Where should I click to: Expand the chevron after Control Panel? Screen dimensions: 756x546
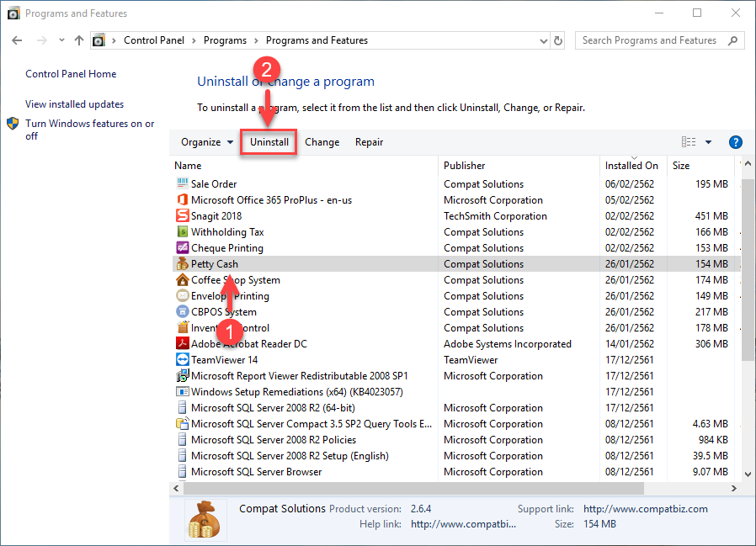coord(194,40)
